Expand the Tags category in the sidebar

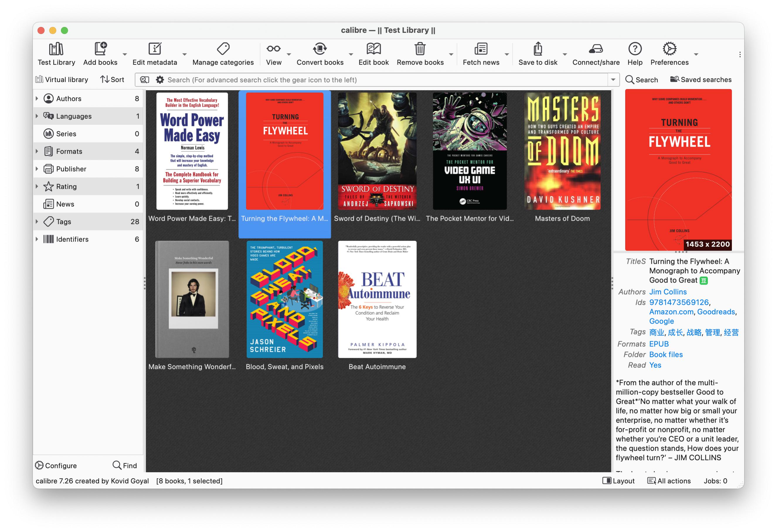point(37,221)
